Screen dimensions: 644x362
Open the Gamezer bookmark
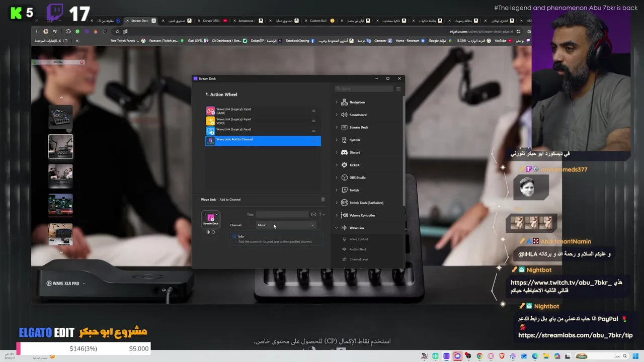pyautogui.click(x=383, y=41)
